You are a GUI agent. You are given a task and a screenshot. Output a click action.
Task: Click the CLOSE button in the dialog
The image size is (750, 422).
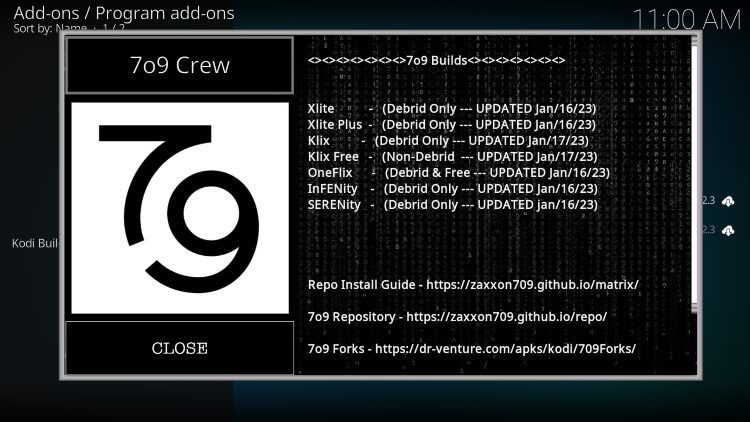pyautogui.click(x=179, y=348)
